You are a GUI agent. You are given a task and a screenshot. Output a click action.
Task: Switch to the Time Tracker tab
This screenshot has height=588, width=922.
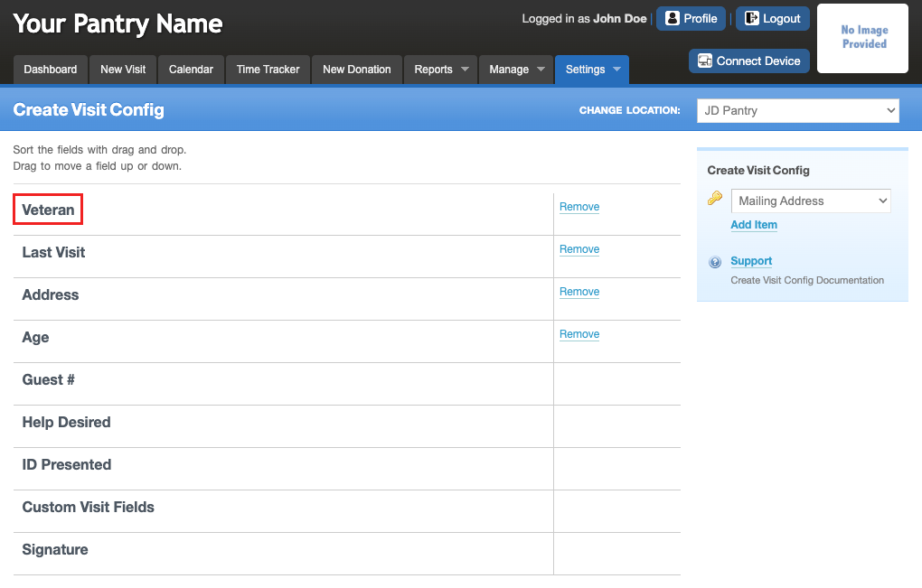click(268, 70)
